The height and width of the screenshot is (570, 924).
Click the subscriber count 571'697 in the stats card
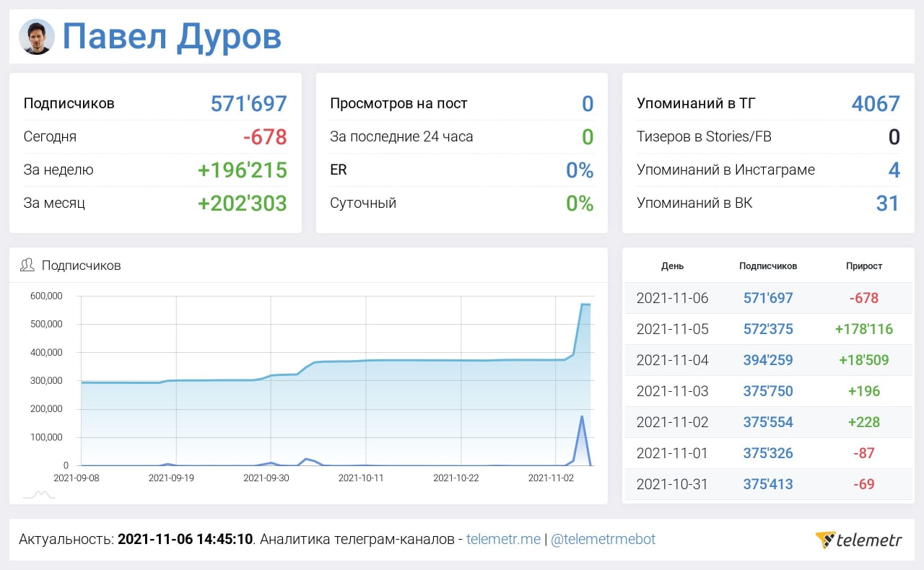tap(249, 103)
